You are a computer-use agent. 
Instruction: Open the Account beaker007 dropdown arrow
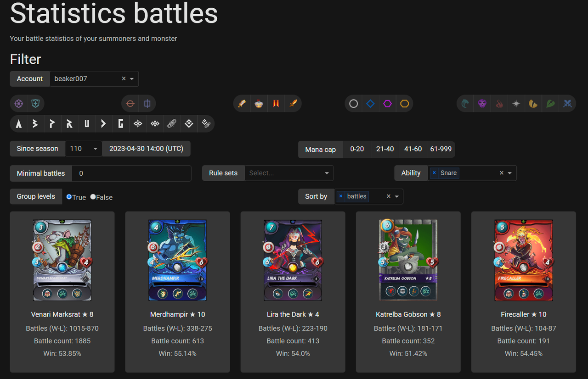132,79
